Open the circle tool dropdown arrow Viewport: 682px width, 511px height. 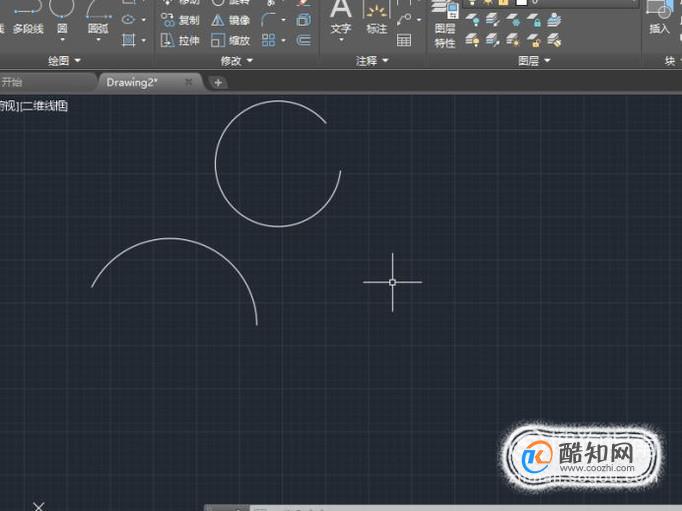point(62,40)
